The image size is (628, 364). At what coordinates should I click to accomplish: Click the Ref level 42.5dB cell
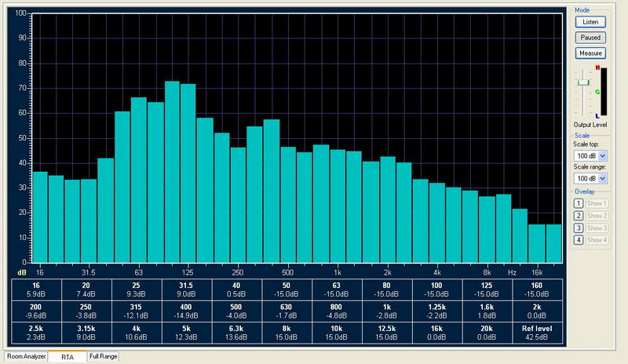pos(537,333)
